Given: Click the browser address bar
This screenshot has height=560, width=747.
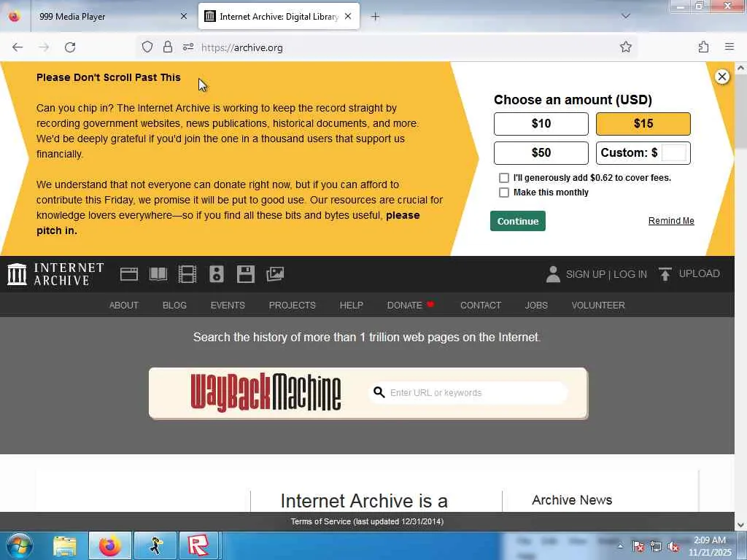Looking at the screenshot, I should coord(386,47).
